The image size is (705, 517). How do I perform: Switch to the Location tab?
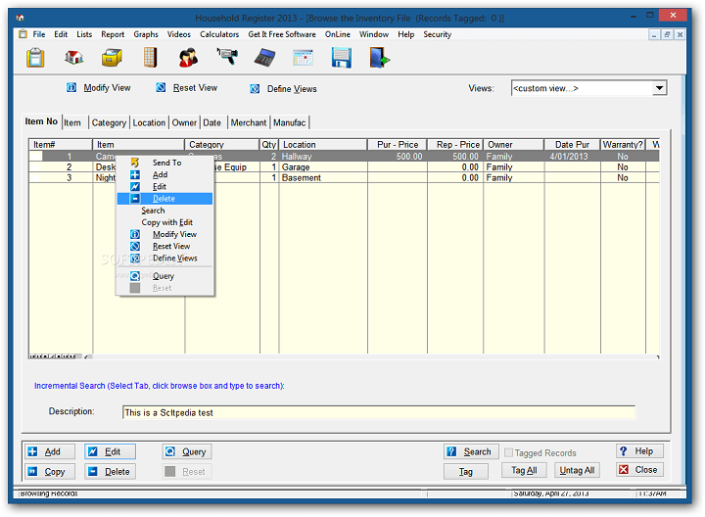[x=149, y=123]
